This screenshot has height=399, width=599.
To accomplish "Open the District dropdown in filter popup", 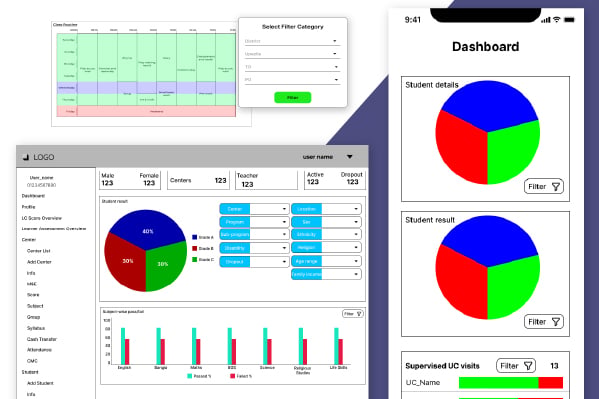I will (x=292, y=41).
